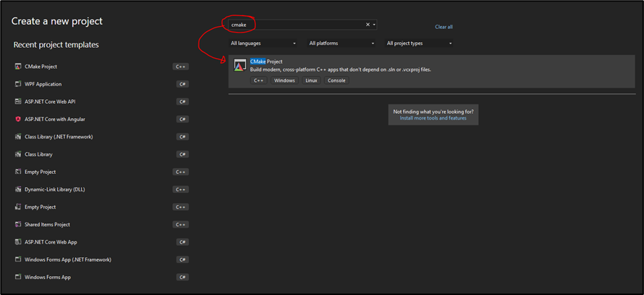
Task: Click the Windows Forms App (.NET Framework) icon
Action: pyautogui.click(x=17, y=259)
